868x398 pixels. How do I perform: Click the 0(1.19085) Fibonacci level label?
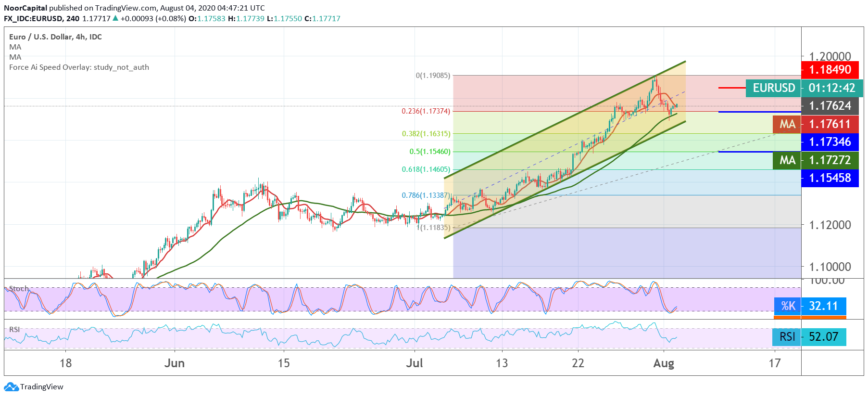pos(433,76)
